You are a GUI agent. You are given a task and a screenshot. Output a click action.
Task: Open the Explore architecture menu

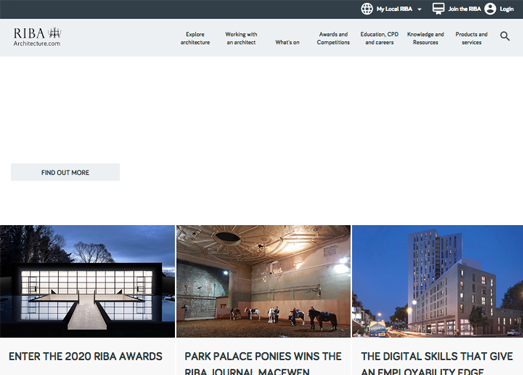click(x=195, y=38)
